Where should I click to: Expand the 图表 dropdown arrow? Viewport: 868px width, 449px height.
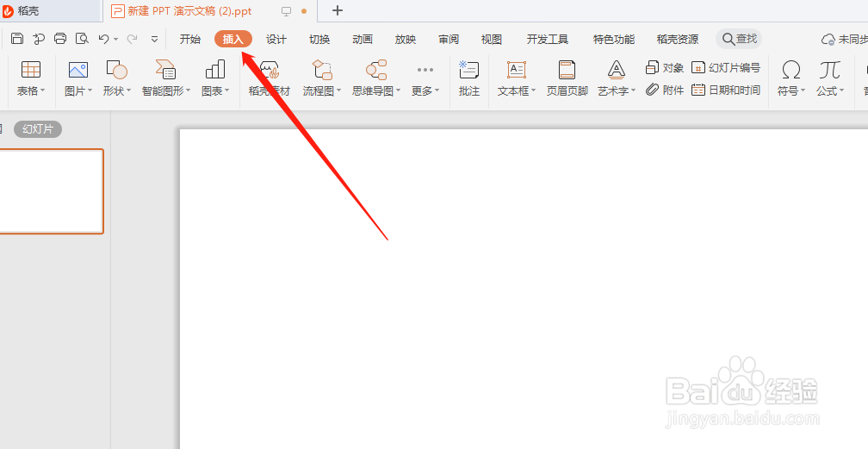coord(227,90)
